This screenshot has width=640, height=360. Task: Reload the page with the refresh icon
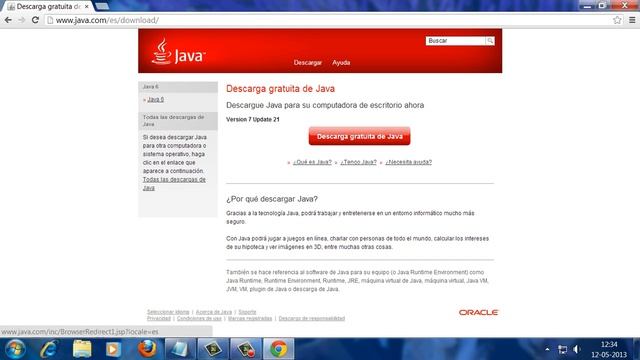point(35,20)
